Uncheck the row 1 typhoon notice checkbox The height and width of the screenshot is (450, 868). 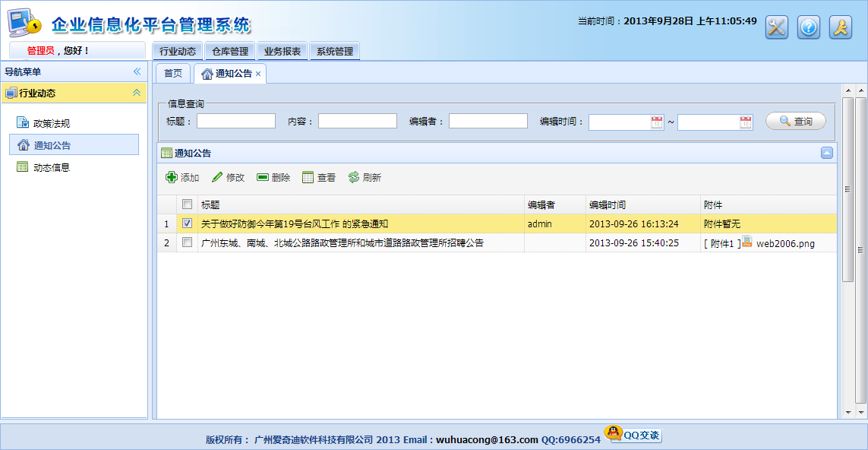pos(187,223)
